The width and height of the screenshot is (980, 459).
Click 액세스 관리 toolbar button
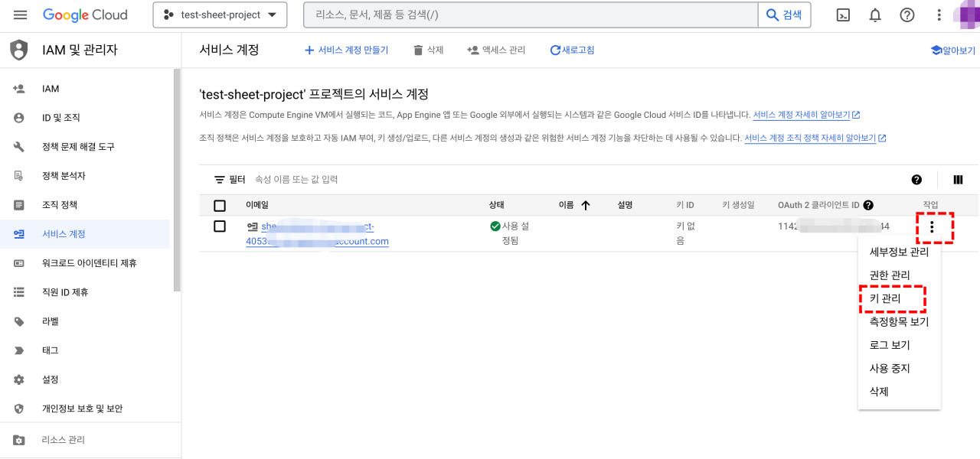pos(496,50)
